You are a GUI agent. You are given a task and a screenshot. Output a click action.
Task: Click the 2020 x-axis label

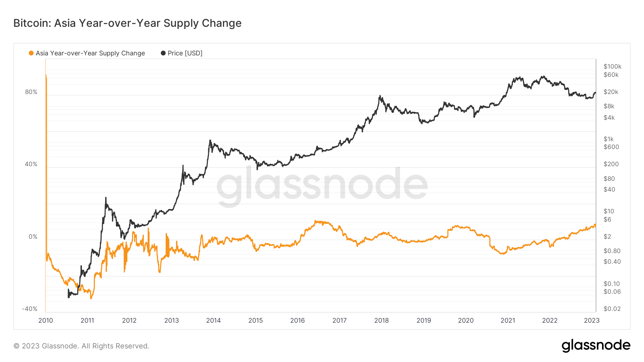(x=466, y=321)
